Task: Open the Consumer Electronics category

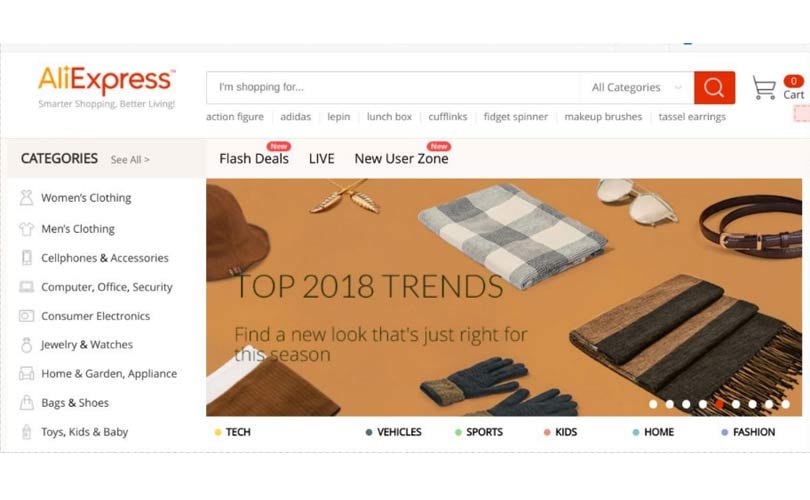Action: (96, 316)
